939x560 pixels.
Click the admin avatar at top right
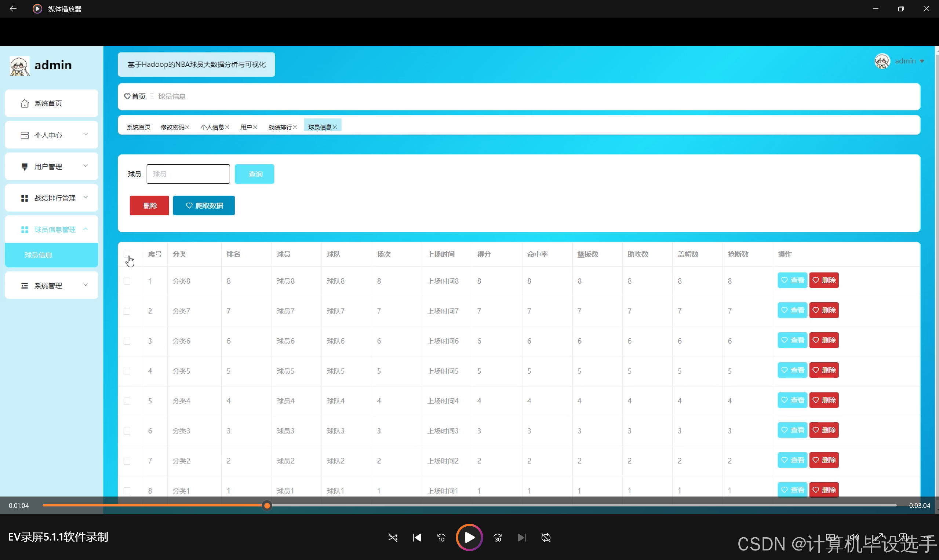882,61
